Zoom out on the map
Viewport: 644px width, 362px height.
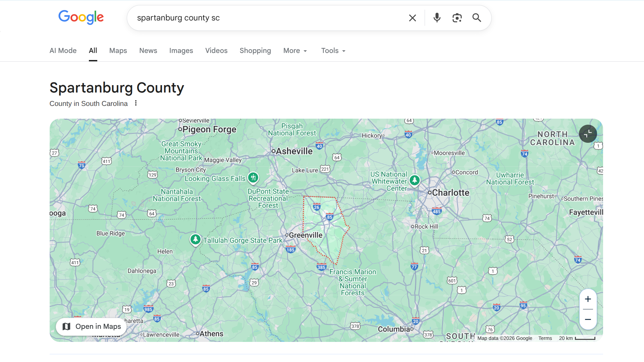tap(588, 319)
